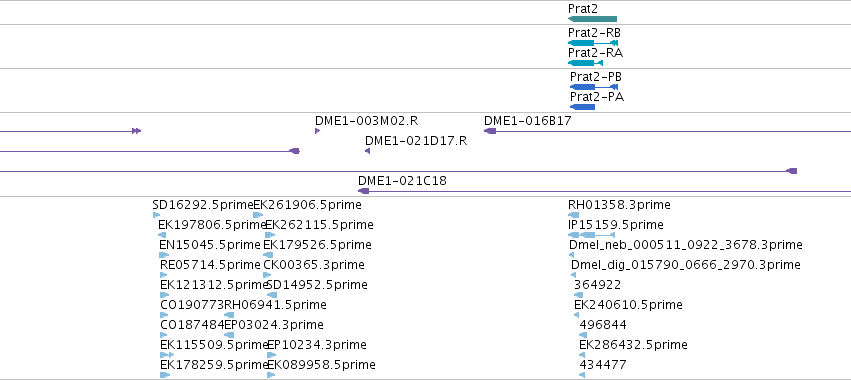851x380 pixels.
Task: Select the EK286432.5prime EST label
Action: (x=633, y=346)
